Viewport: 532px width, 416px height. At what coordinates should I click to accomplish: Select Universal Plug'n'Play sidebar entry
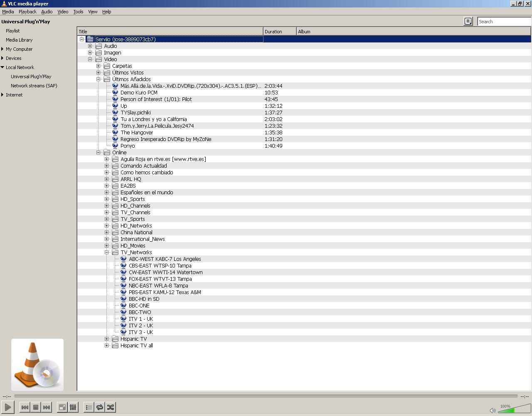(31, 77)
